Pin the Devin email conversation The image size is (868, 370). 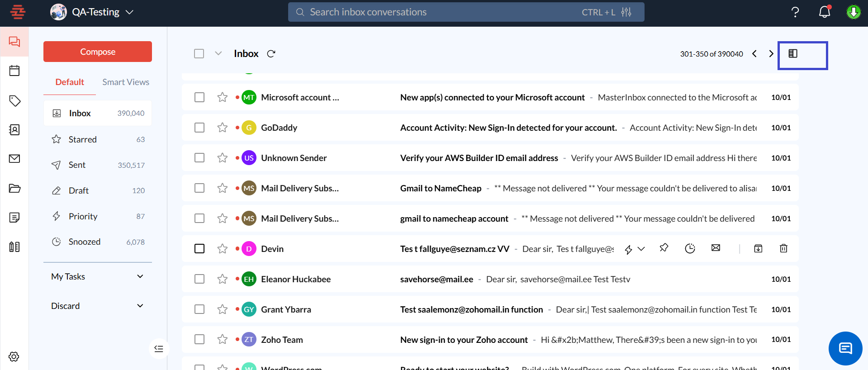point(664,248)
